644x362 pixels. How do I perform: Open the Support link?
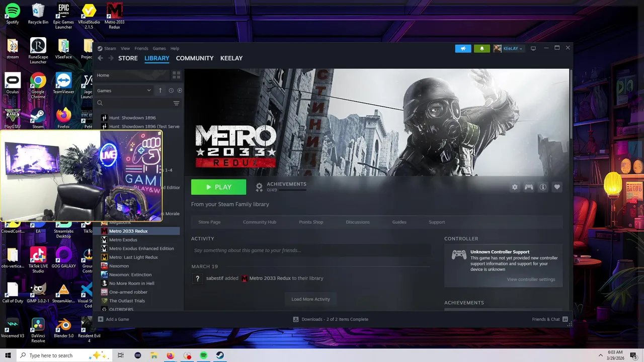pos(437,222)
